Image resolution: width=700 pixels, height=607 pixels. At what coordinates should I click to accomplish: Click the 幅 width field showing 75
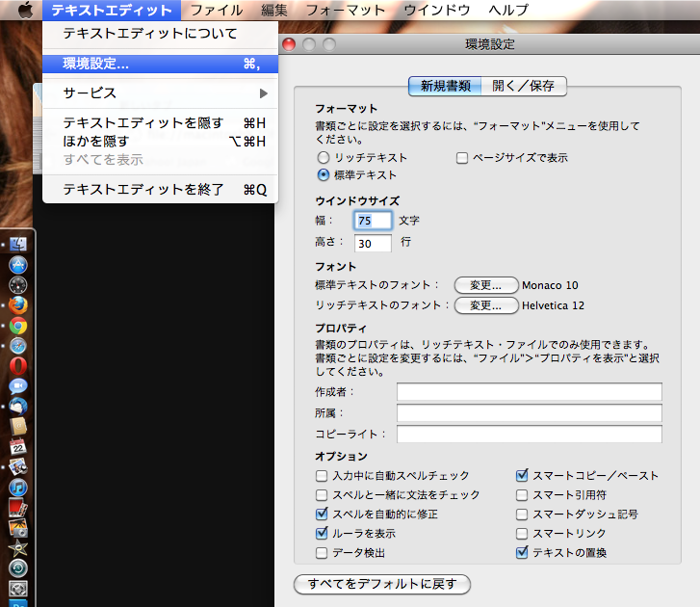373,221
